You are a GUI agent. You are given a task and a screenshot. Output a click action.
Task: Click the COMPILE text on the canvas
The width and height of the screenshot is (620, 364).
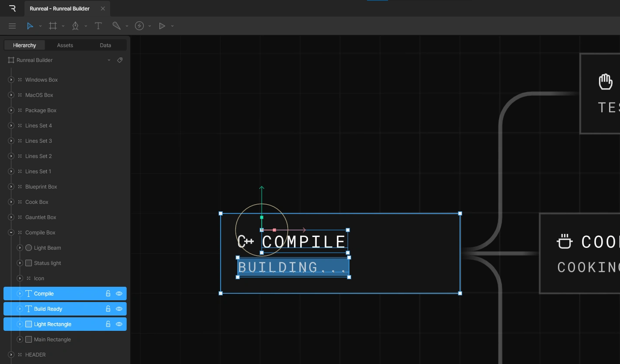pos(304,241)
